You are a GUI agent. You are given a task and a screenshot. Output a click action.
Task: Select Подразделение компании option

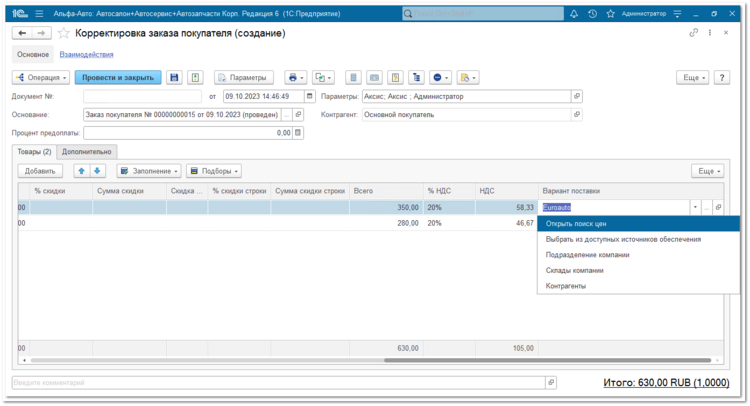[639, 255]
